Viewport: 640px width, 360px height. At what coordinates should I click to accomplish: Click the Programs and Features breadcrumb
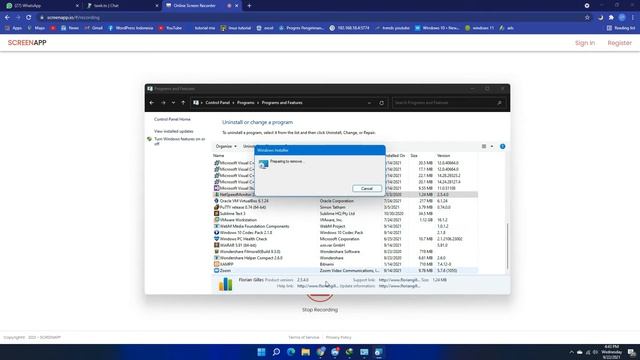282,103
